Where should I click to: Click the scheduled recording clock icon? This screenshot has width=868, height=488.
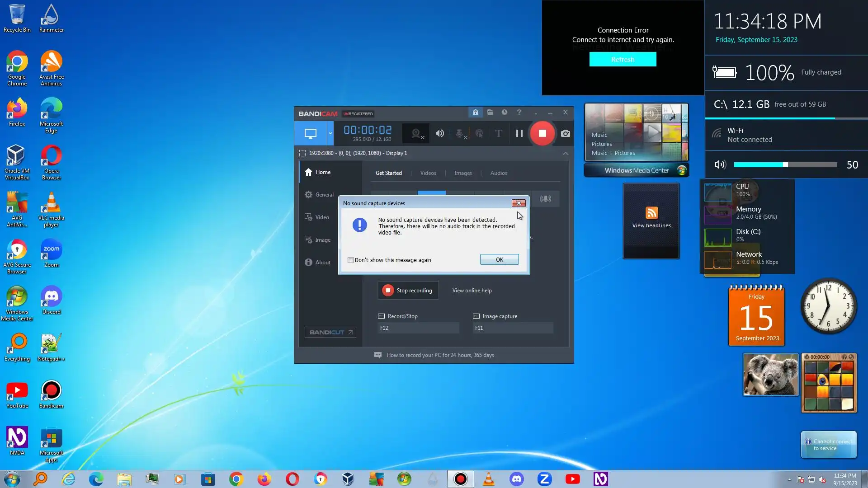505,112
